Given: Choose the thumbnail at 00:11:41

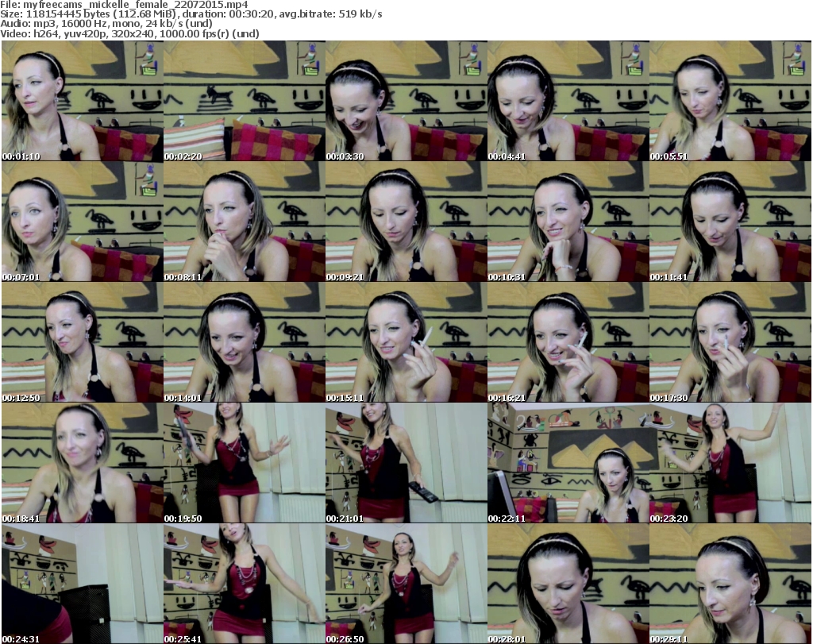Looking at the screenshot, I should [x=730, y=222].
